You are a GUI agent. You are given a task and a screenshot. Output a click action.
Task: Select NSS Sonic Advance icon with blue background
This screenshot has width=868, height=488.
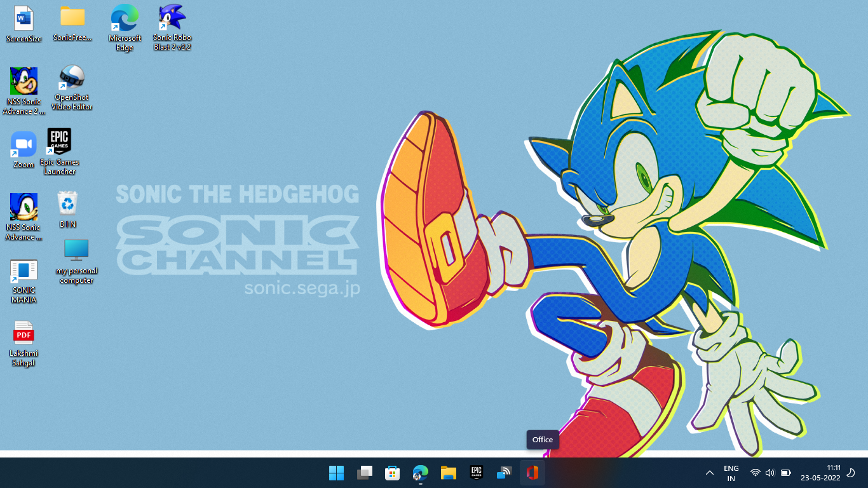point(24,217)
